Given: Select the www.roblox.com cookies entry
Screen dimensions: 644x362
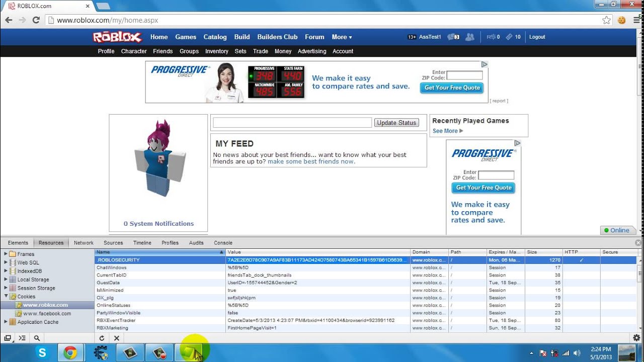Looking at the screenshot, I should (x=45, y=305).
